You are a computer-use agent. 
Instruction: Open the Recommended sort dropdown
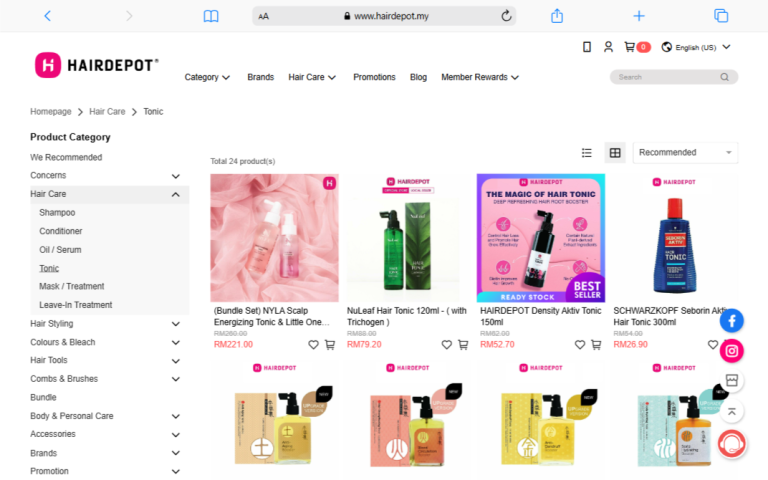point(685,153)
